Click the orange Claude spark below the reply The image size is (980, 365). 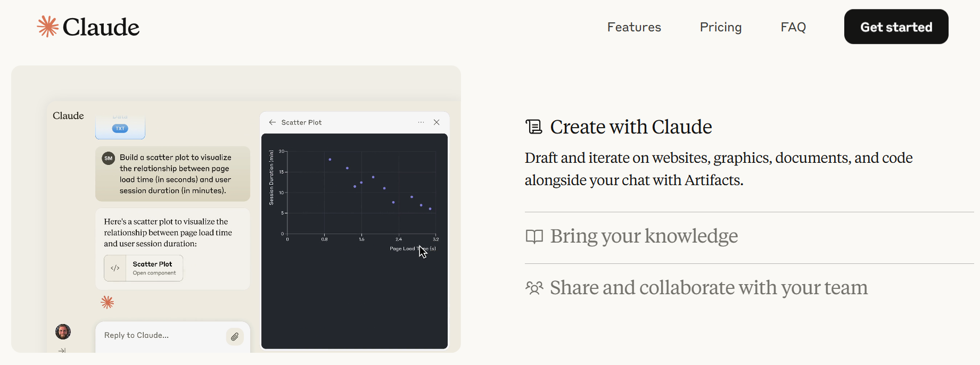108,302
